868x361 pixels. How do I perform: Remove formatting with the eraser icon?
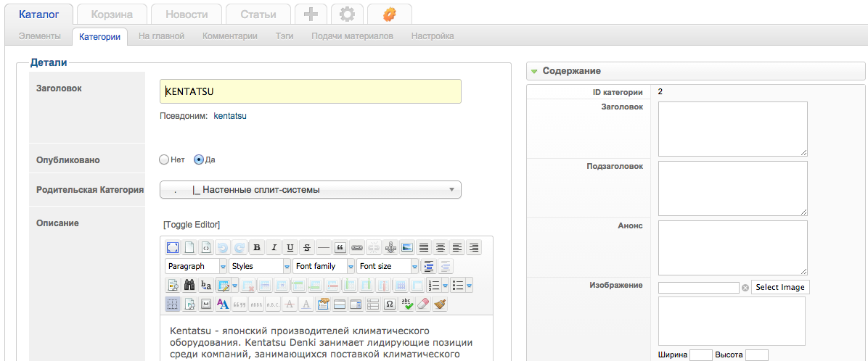pos(424,304)
